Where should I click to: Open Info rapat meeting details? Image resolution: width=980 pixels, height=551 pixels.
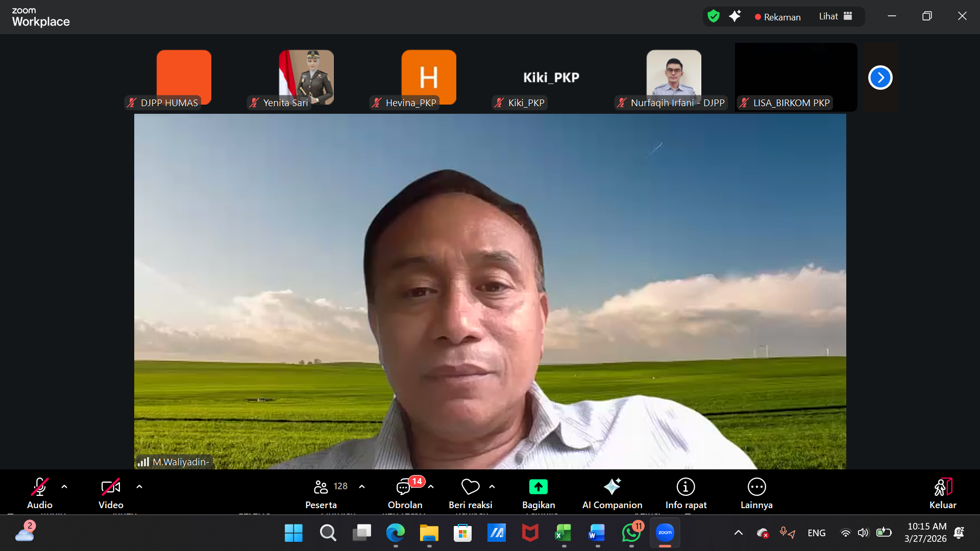click(685, 493)
